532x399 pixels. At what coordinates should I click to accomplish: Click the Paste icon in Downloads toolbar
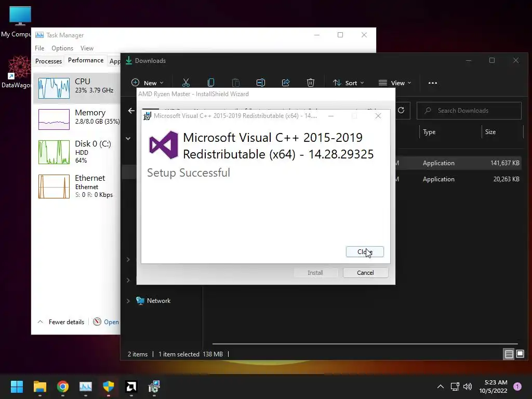236,83
